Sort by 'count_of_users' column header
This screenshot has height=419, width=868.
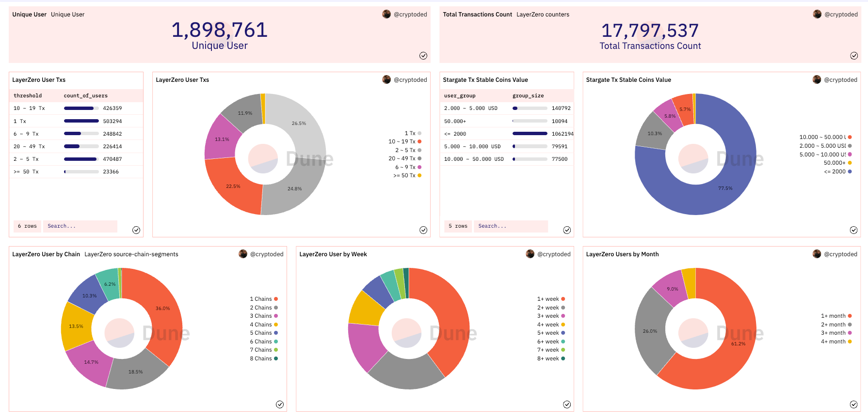point(86,95)
